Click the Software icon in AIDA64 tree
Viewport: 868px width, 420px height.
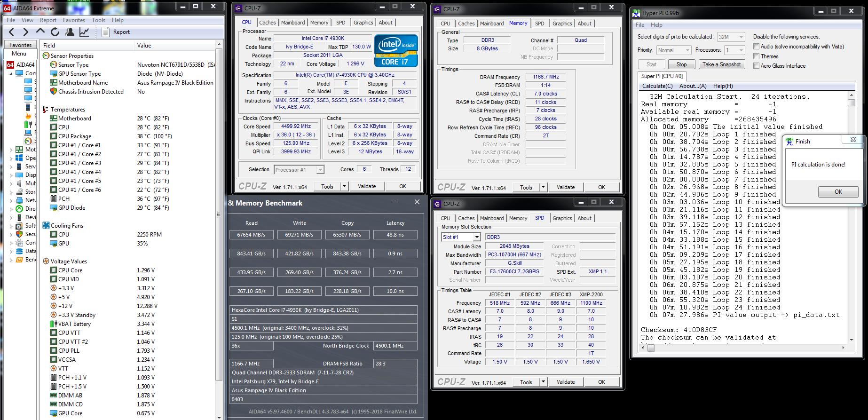19,226
